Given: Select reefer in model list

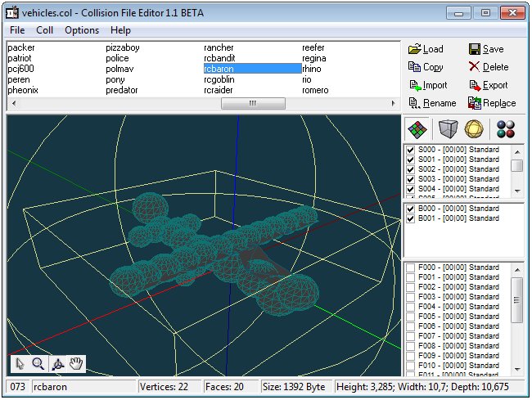Looking at the screenshot, I should pos(313,47).
